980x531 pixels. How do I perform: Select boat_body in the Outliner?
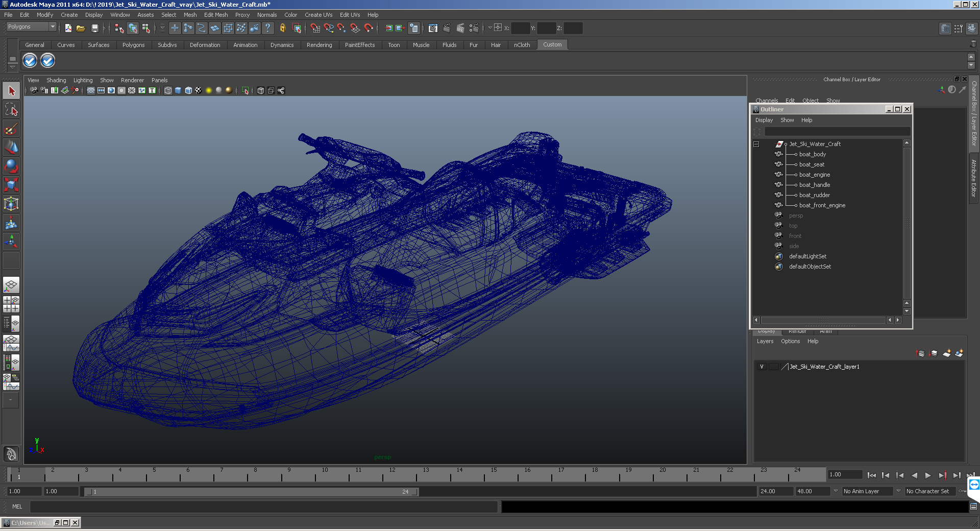[x=812, y=154]
